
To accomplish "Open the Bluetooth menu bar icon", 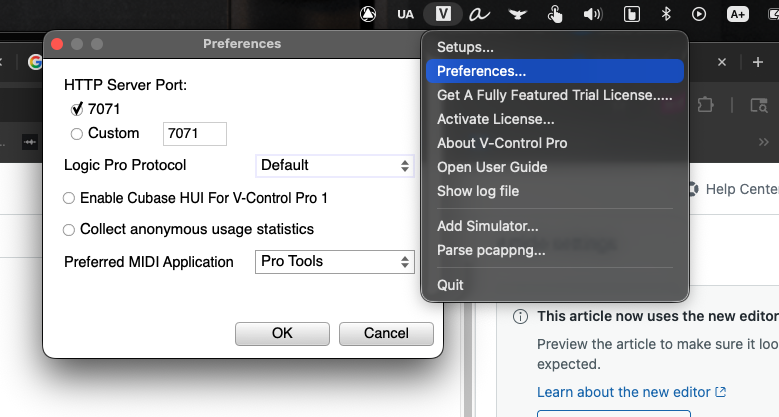I will click(666, 14).
